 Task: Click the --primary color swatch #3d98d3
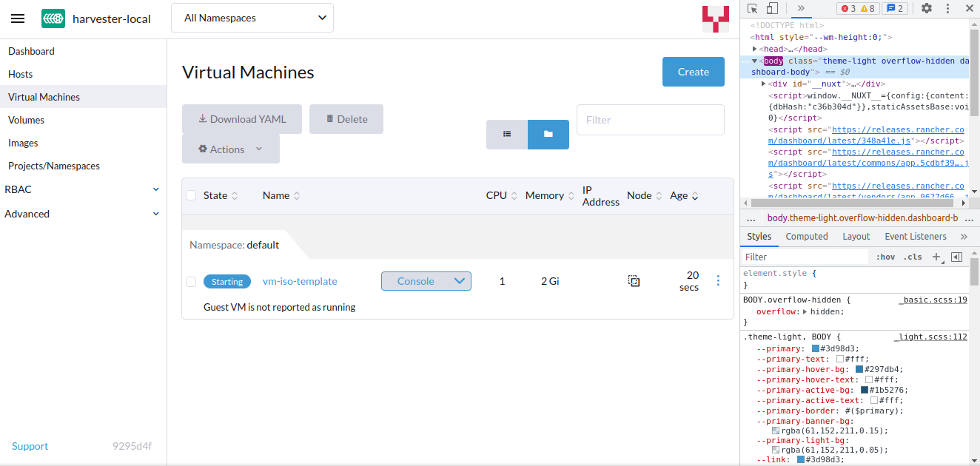816,348
